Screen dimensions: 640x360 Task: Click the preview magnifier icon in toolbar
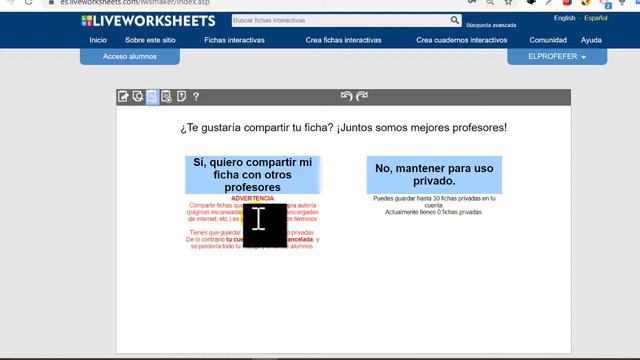[138, 96]
